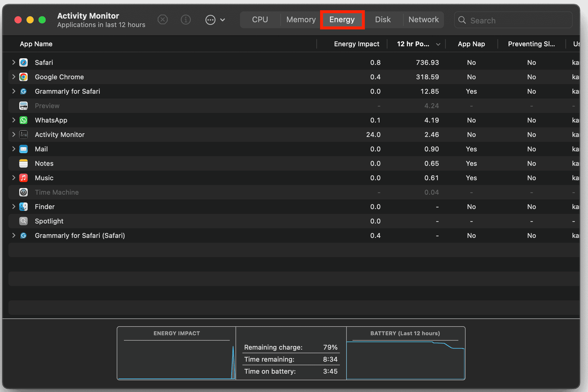Click the Time remaining 8:34 value
The height and width of the screenshot is (392, 588).
tap(330, 359)
